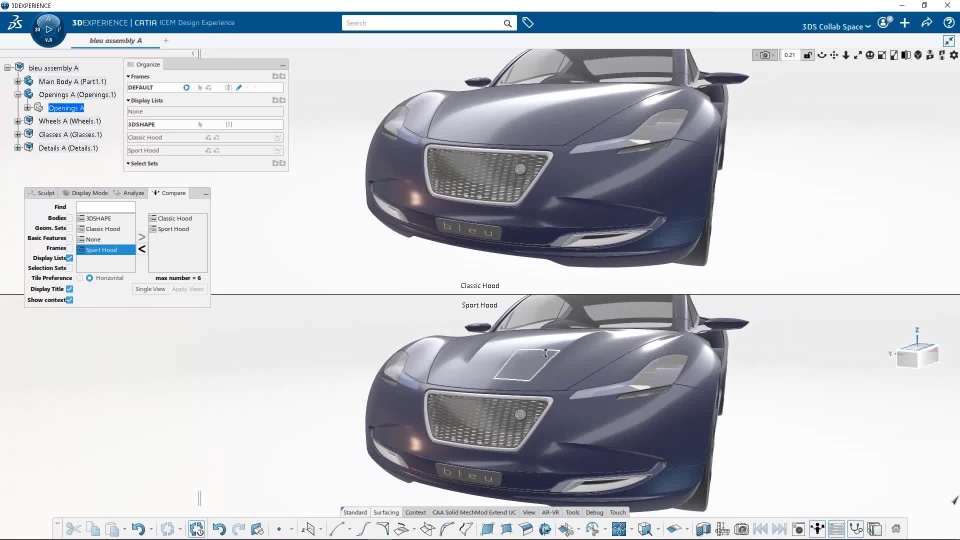The width and height of the screenshot is (960, 540).
Task: Collapse the Openings A (Openings.1) node
Action: coord(18,94)
